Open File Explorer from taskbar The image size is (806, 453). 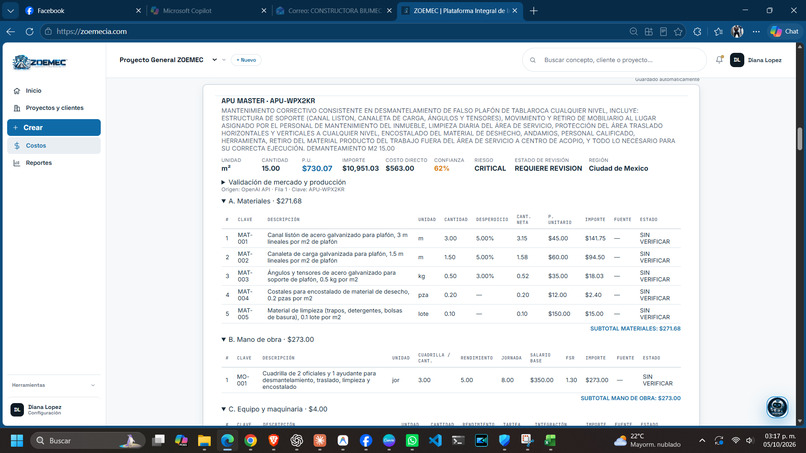[204, 441]
